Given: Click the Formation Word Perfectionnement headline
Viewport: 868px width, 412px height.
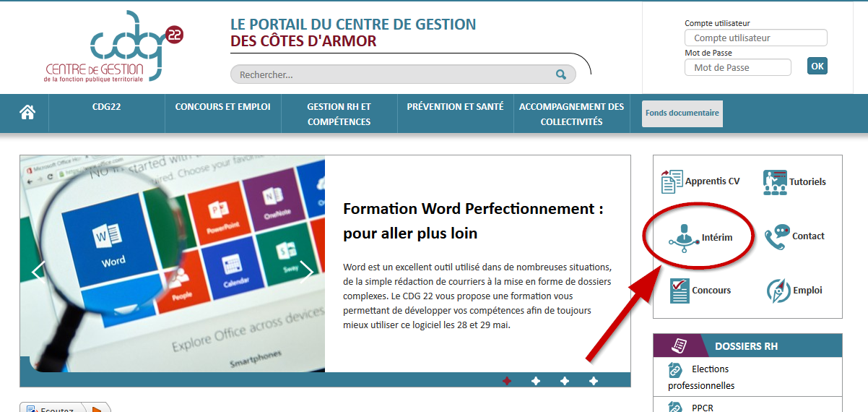Looking at the screenshot, I should [474, 221].
